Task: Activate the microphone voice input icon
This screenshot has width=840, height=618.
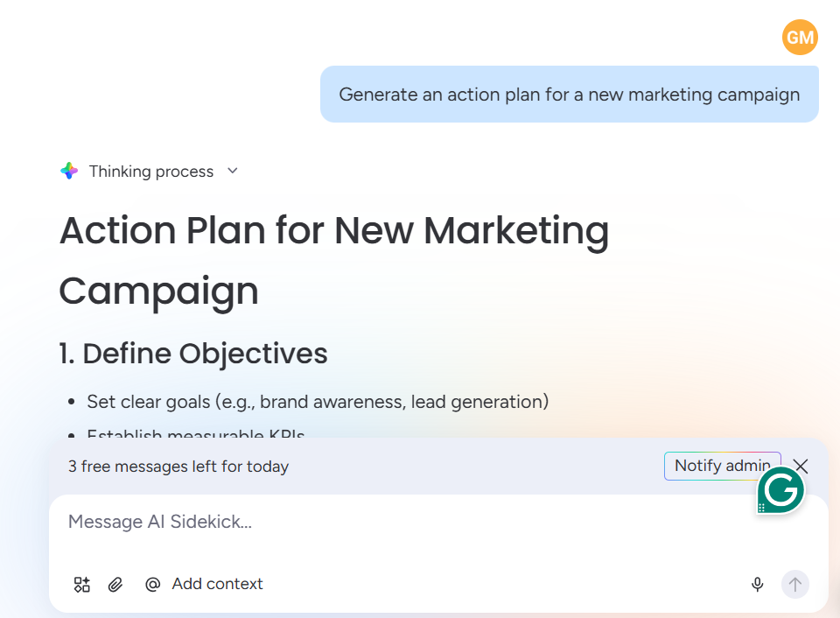Action: coord(758,585)
